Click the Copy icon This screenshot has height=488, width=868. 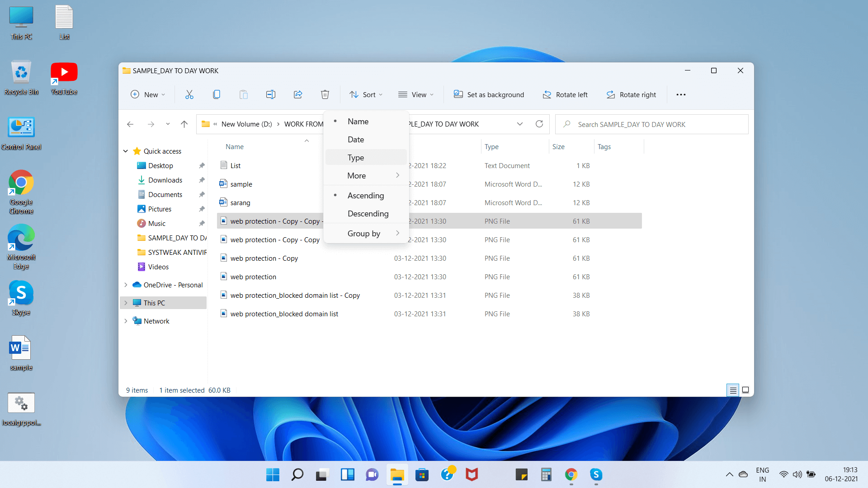click(x=216, y=94)
